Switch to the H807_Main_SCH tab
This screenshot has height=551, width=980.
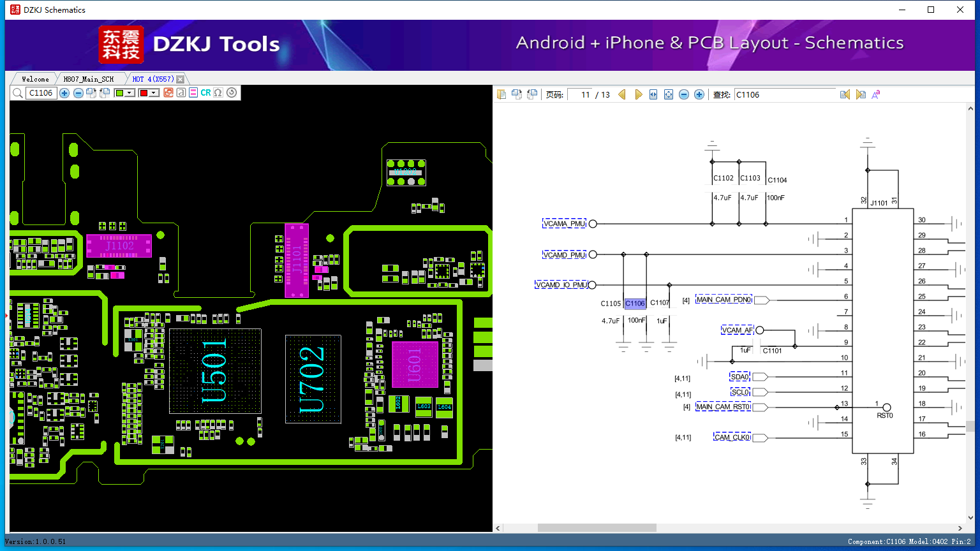[x=88, y=79]
